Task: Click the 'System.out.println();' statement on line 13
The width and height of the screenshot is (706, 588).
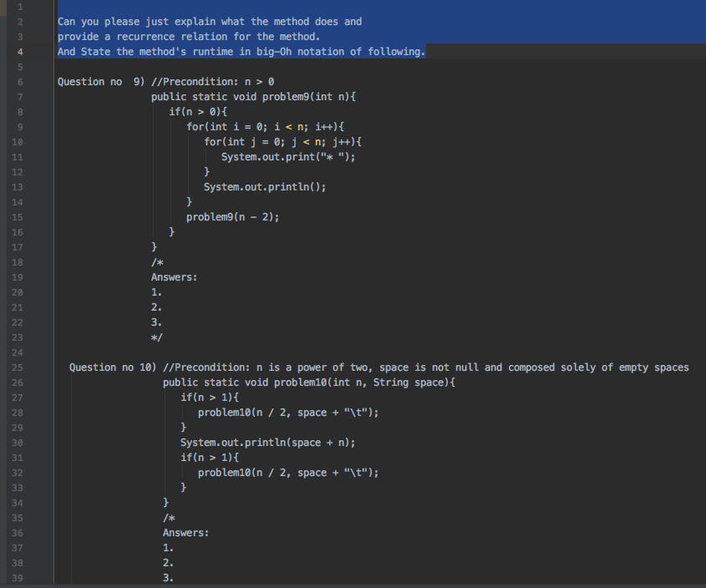Action: (265, 187)
